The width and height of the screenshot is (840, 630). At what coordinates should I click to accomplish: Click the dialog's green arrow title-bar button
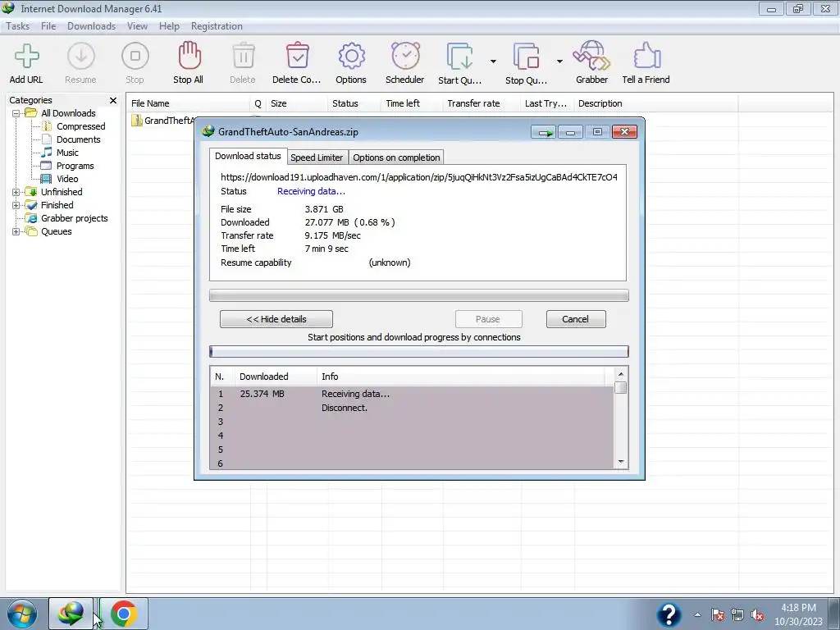click(544, 132)
